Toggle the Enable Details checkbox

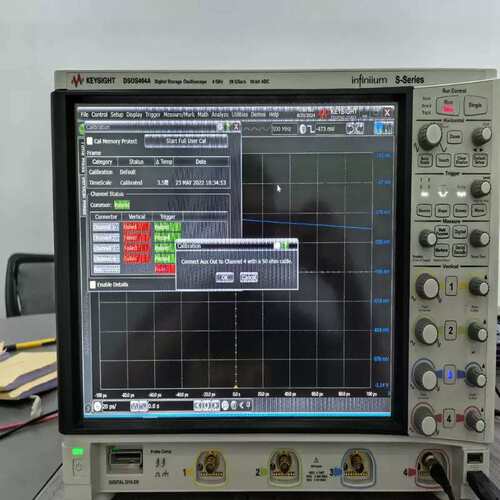click(93, 284)
